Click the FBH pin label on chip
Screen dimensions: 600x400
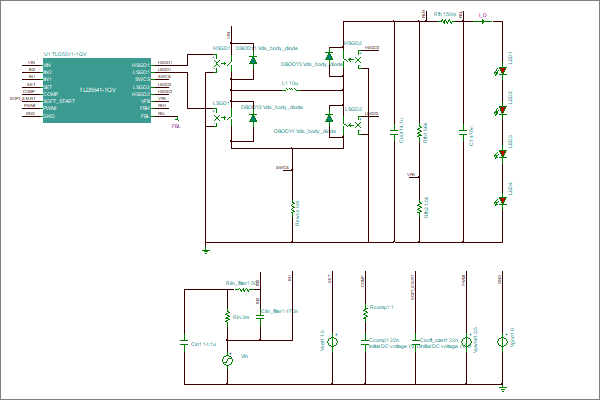tap(145, 108)
